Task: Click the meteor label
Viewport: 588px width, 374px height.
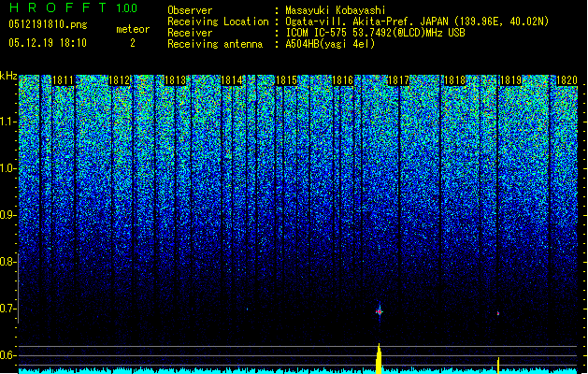Action: 133,29
